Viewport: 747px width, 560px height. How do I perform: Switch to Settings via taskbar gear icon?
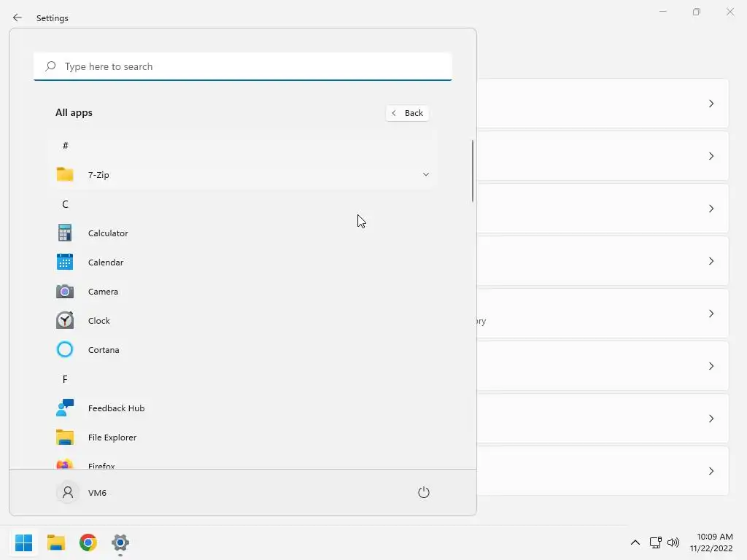pos(120,542)
